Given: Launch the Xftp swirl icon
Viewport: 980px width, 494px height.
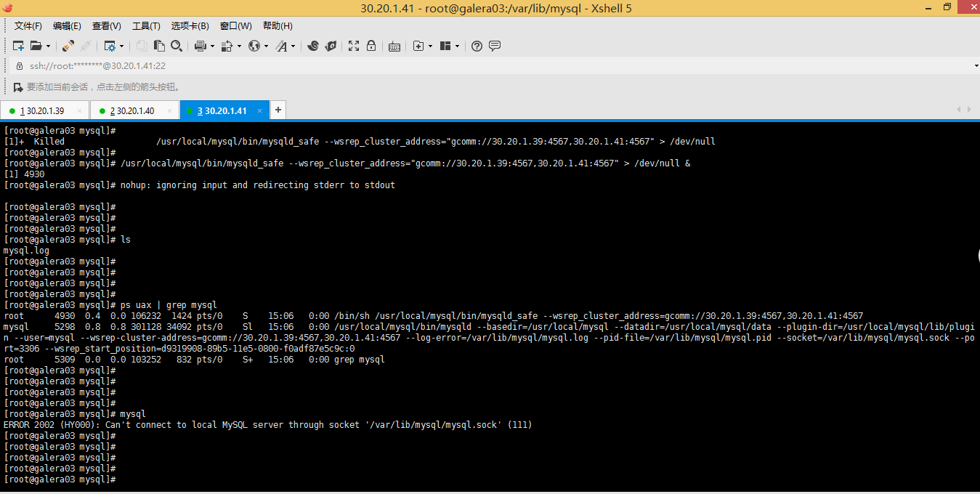Looking at the screenshot, I should (313, 46).
